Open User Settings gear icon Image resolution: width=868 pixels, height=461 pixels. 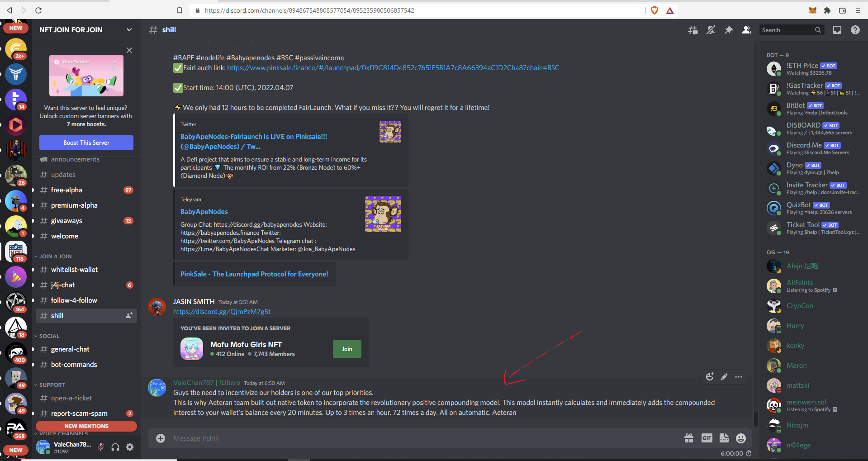130,447
